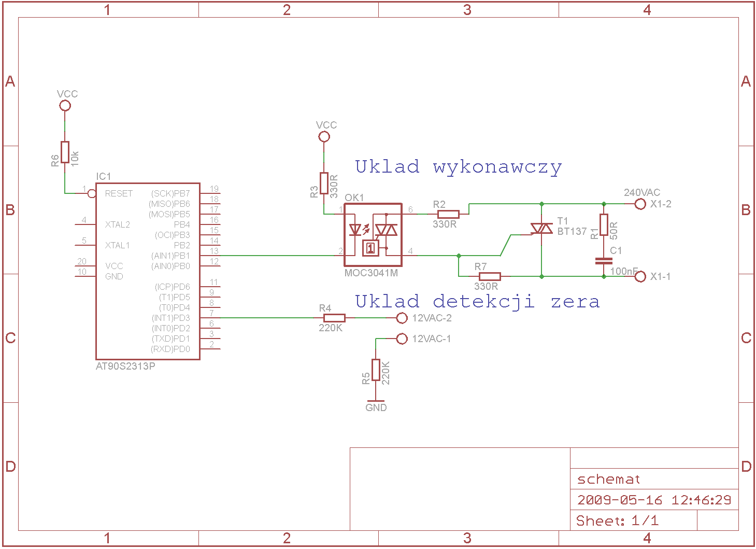Viewport: 756px width, 549px height.
Task: Click the OK1 name label
Action: tap(354, 198)
